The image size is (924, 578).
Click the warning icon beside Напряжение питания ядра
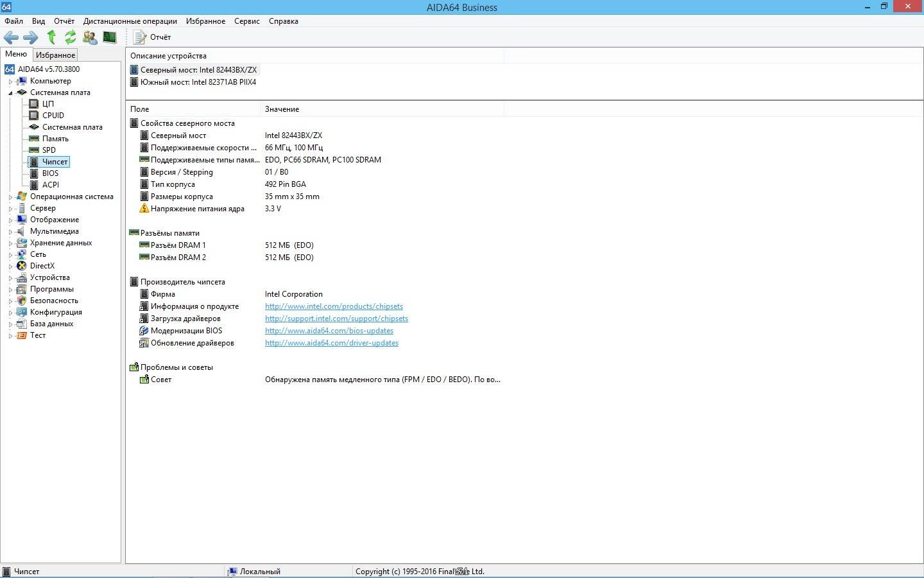144,209
